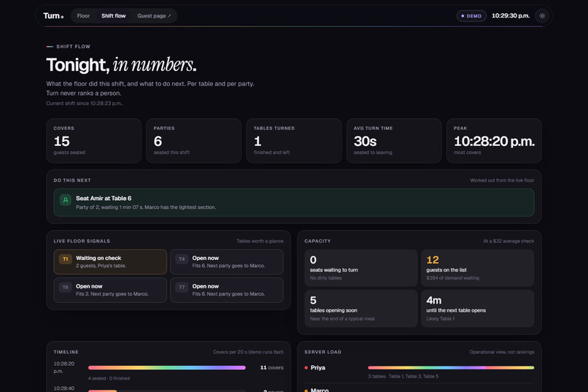Click the 12 guests on the list tile

point(478,268)
